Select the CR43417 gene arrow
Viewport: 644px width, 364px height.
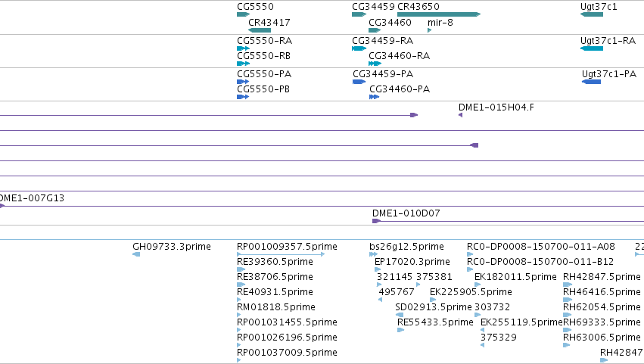[260, 30]
